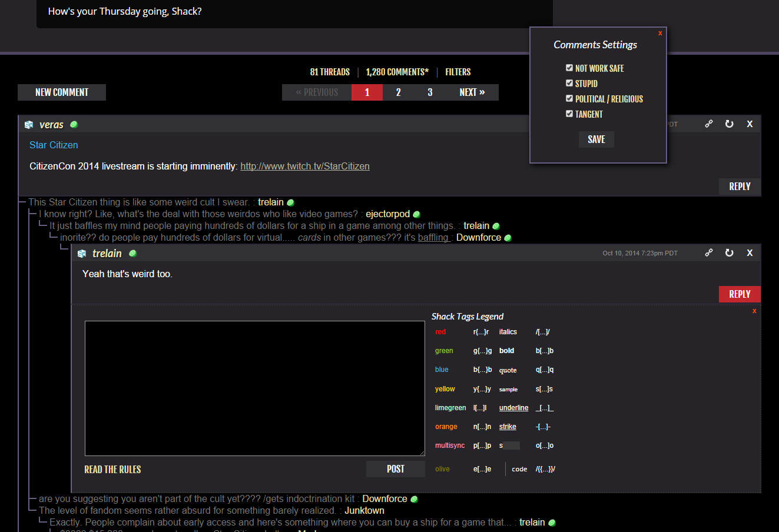Collapse trelain's expanded reply with its X

click(x=750, y=252)
